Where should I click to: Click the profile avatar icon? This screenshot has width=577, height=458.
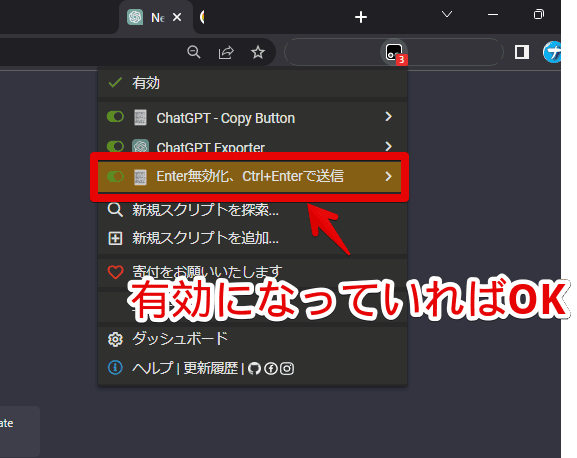(x=552, y=52)
